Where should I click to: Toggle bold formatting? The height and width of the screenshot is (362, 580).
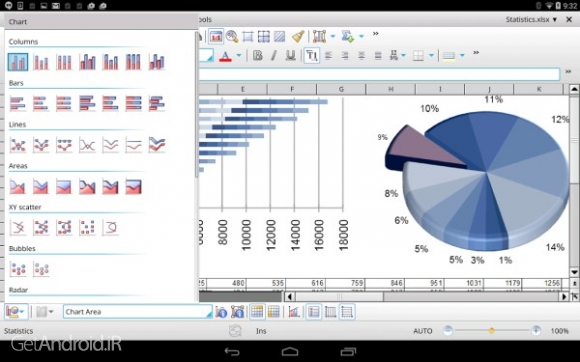pyautogui.click(x=257, y=55)
